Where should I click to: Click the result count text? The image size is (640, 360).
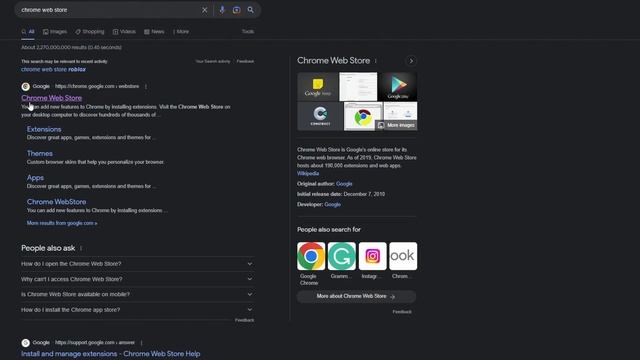(x=71, y=47)
